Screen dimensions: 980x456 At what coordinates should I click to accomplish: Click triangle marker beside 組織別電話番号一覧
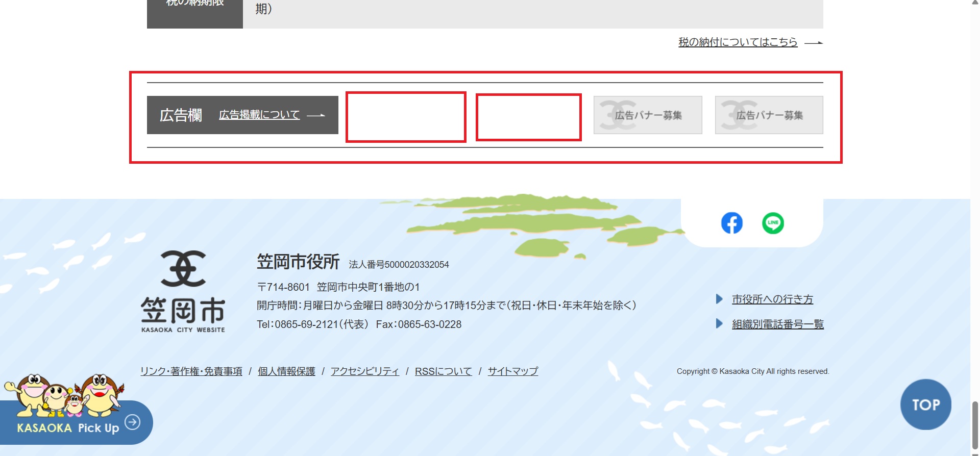pyautogui.click(x=719, y=323)
